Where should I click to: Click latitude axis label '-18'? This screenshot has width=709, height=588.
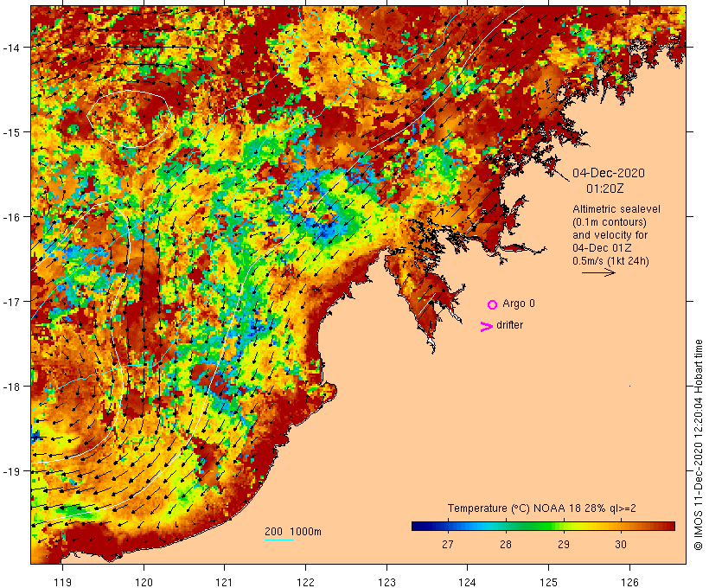pos(10,387)
